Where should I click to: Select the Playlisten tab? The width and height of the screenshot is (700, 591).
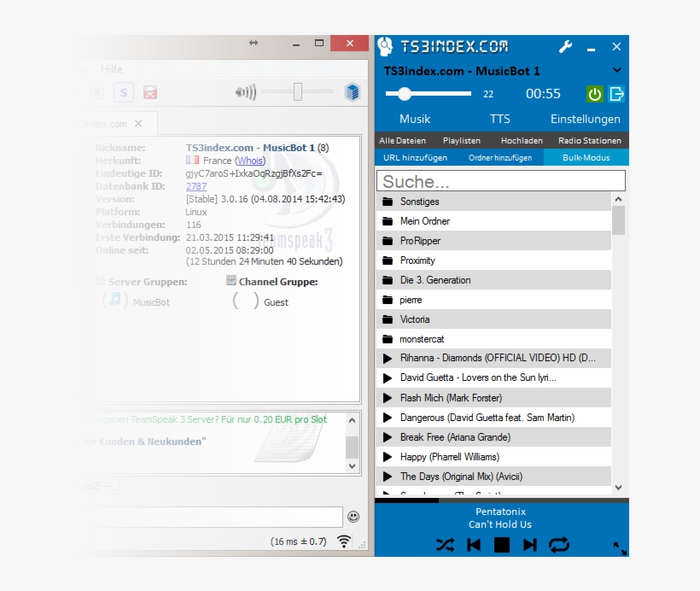pyautogui.click(x=462, y=140)
